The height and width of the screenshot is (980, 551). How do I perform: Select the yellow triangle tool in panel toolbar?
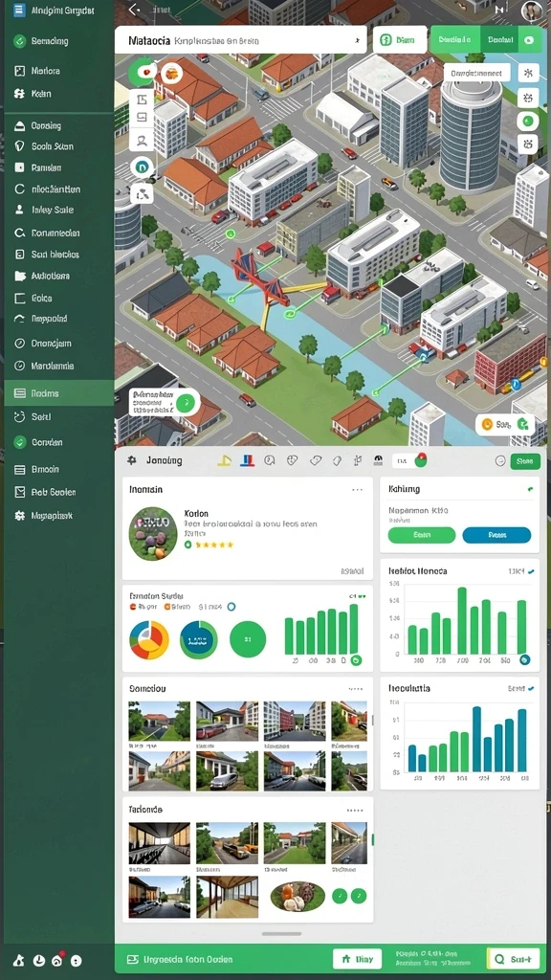[224, 460]
